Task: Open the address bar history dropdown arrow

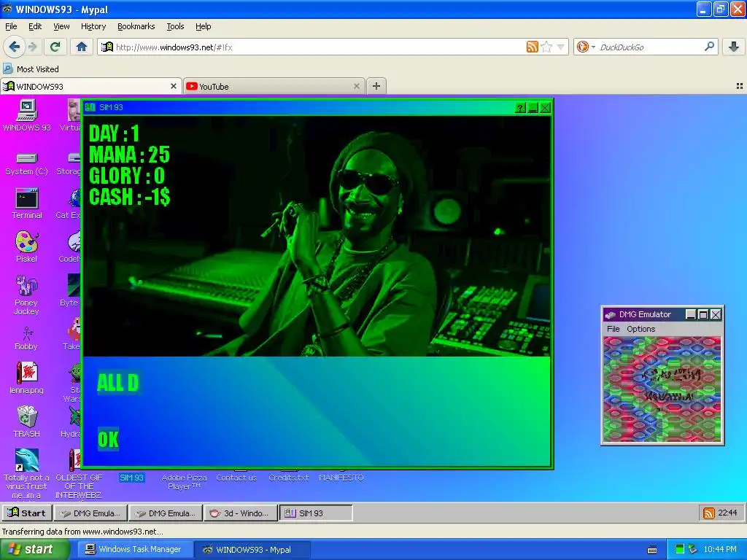Action: pyautogui.click(x=561, y=47)
